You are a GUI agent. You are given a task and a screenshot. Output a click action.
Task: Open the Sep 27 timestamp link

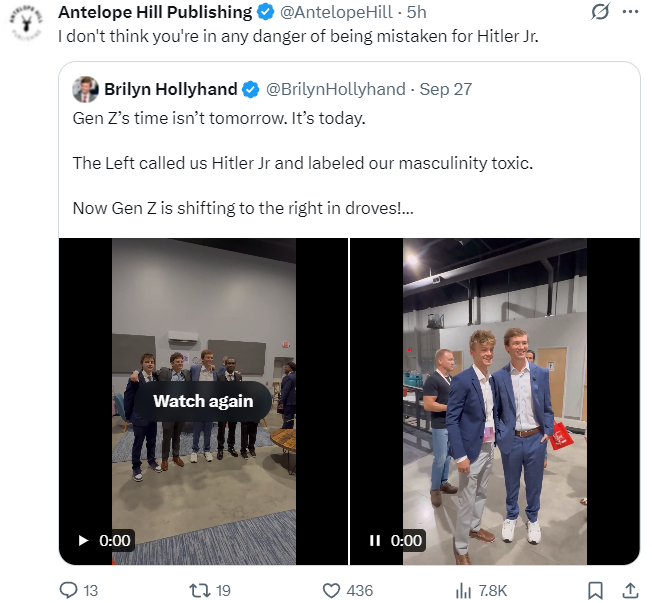pos(448,89)
